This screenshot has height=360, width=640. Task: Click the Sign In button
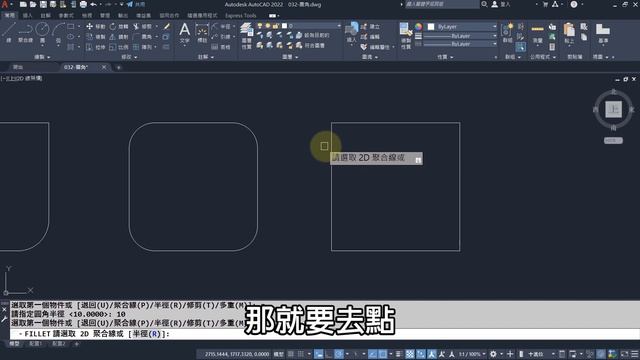(x=501, y=4)
